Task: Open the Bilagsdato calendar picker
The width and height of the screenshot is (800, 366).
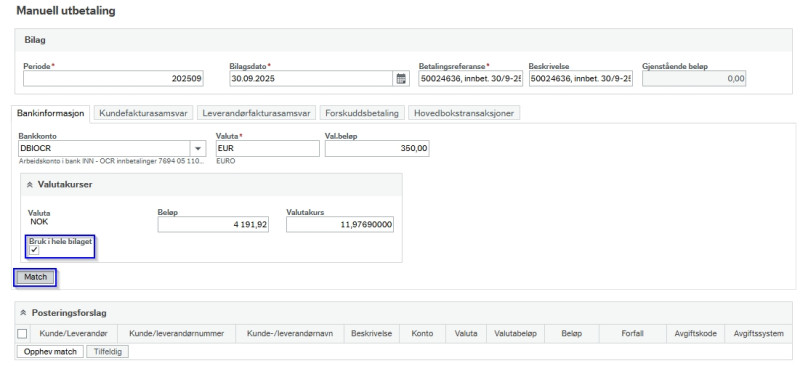Action: 401,79
